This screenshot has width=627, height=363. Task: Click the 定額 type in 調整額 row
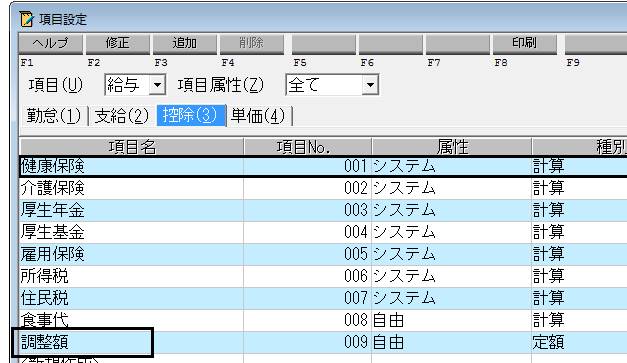click(548, 343)
